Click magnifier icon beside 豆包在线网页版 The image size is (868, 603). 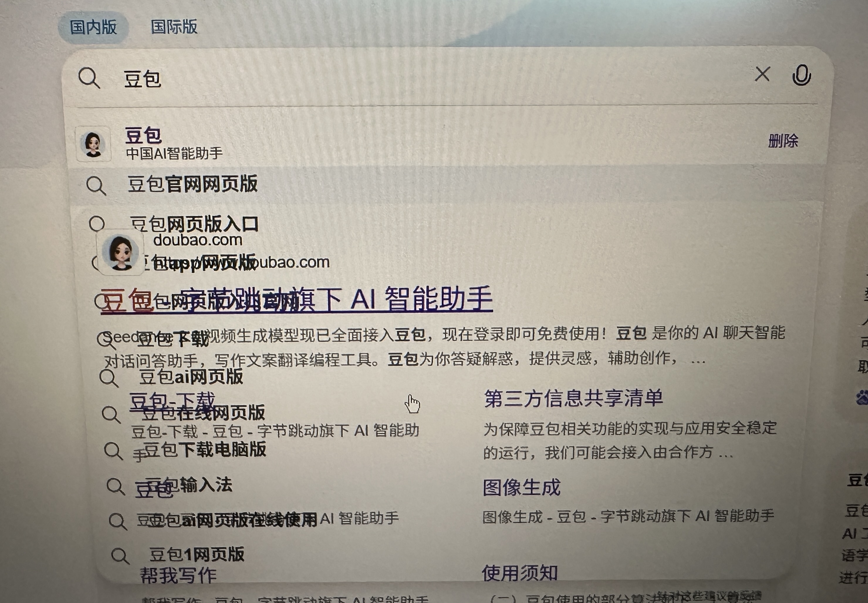pyautogui.click(x=112, y=414)
